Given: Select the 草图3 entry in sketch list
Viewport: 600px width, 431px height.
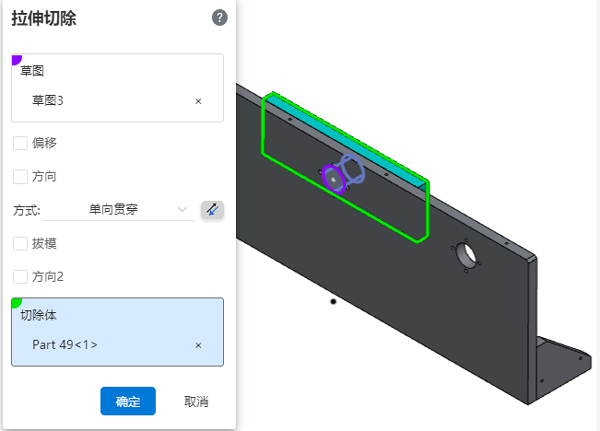Looking at the screenshot, I should (47, 101).
